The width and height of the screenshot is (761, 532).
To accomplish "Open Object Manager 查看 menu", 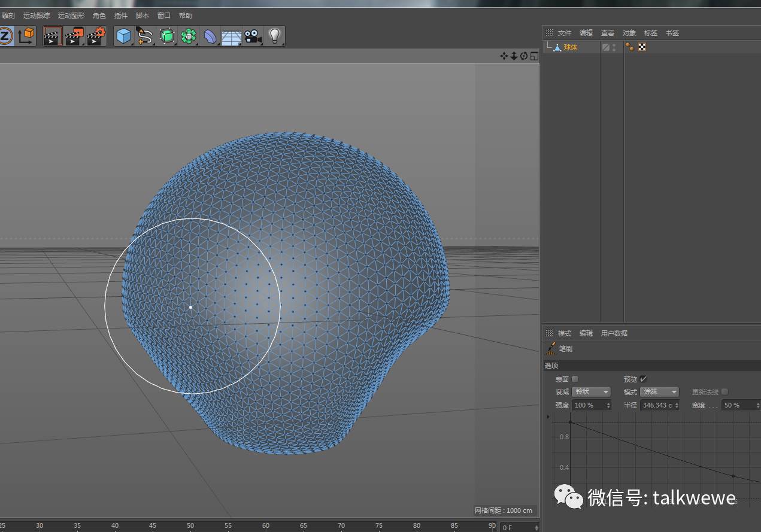I will coord(608,33).
